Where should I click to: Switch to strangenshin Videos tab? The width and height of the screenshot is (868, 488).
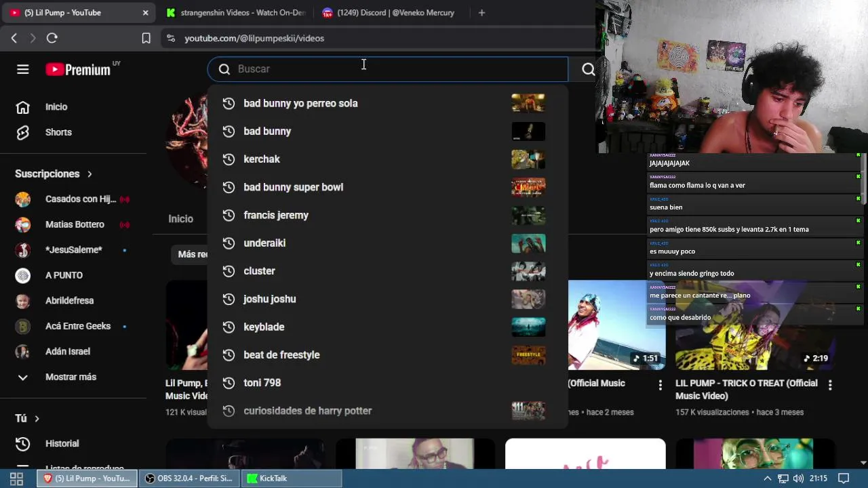[x=235, y=13]
